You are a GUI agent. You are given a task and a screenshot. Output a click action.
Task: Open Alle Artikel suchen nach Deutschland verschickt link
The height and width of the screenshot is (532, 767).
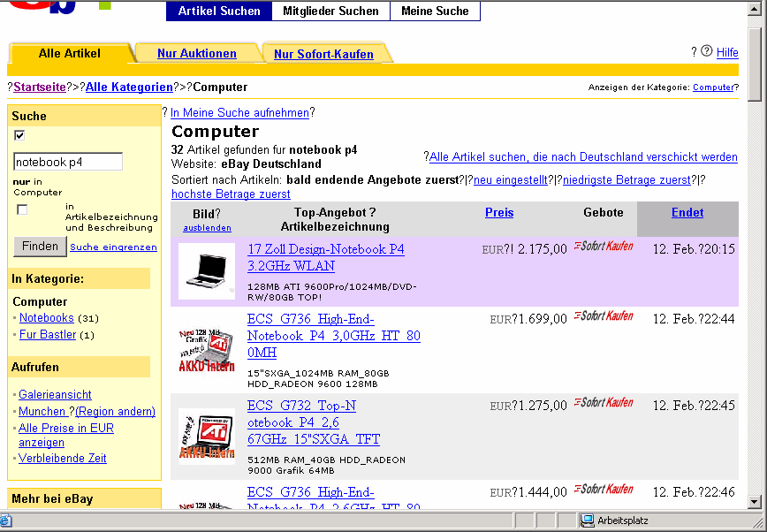click(583, 157)
